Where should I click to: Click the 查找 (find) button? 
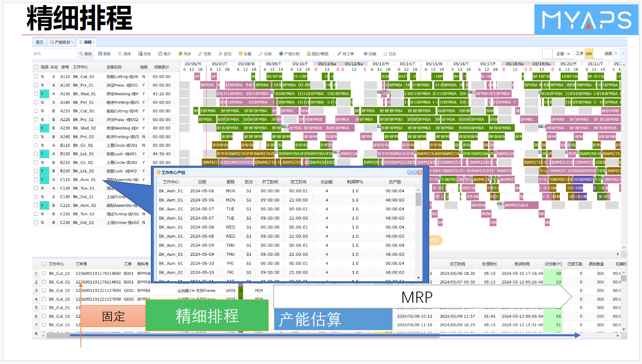point(86,54)
